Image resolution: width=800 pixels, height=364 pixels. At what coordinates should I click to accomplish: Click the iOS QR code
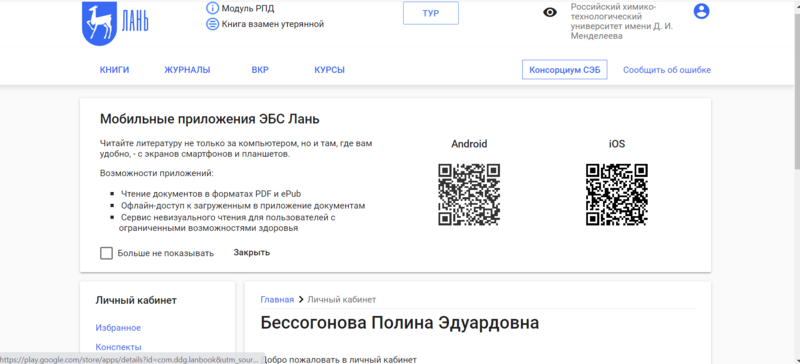click(x=617, y=195)
